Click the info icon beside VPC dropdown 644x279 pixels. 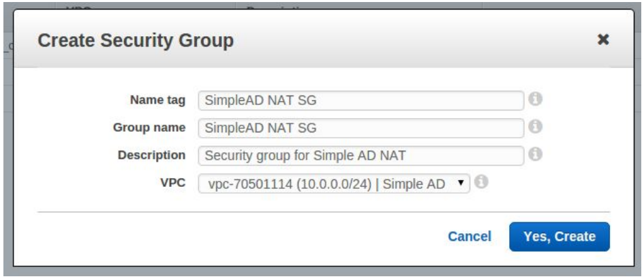[482, 182]
